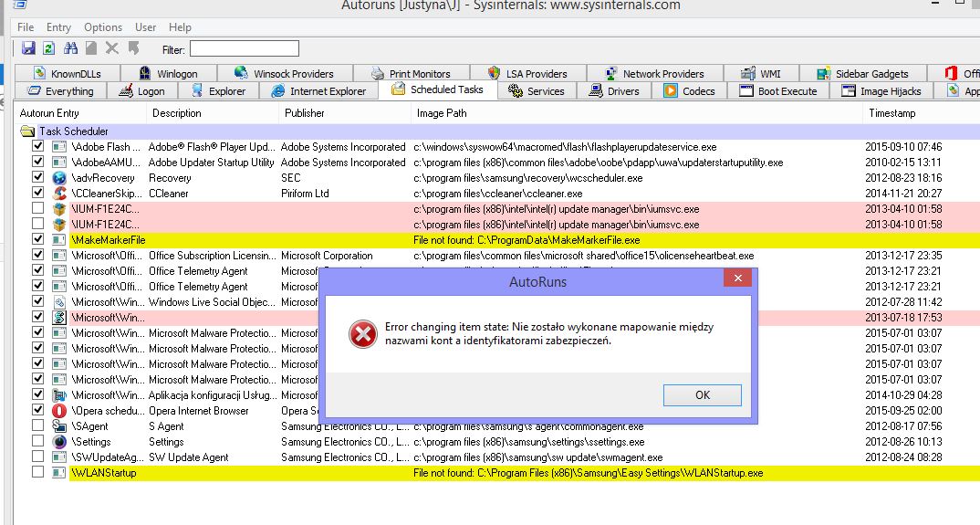Sort by the Image Path column header

(x=636, y=113)
